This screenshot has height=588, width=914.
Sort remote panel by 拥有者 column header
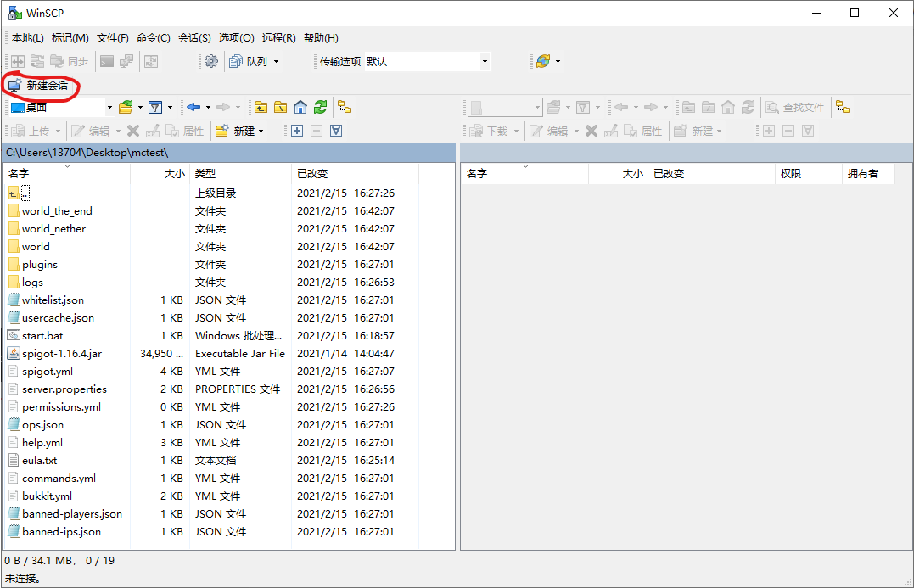point(868,174)
